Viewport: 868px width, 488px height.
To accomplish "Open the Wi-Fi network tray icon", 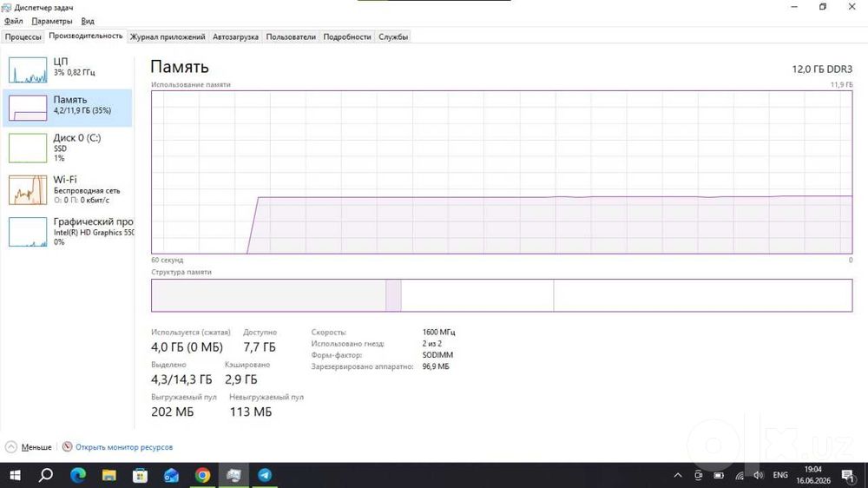I will (x=739, y=475).
